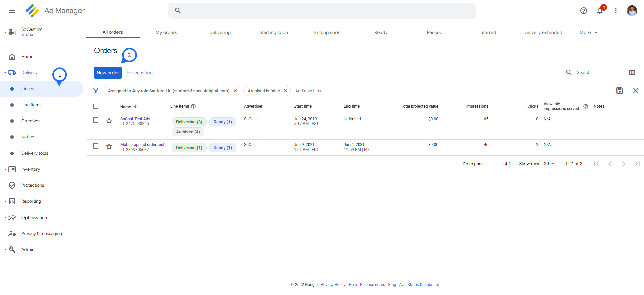
Task: Open Line items column help icon
Action: coord(193,106)
